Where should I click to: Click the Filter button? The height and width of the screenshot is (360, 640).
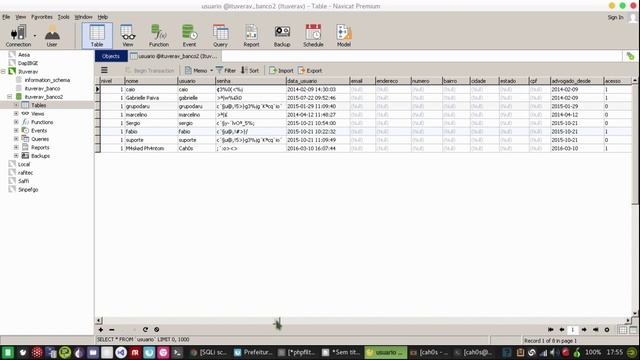[226, 70]
